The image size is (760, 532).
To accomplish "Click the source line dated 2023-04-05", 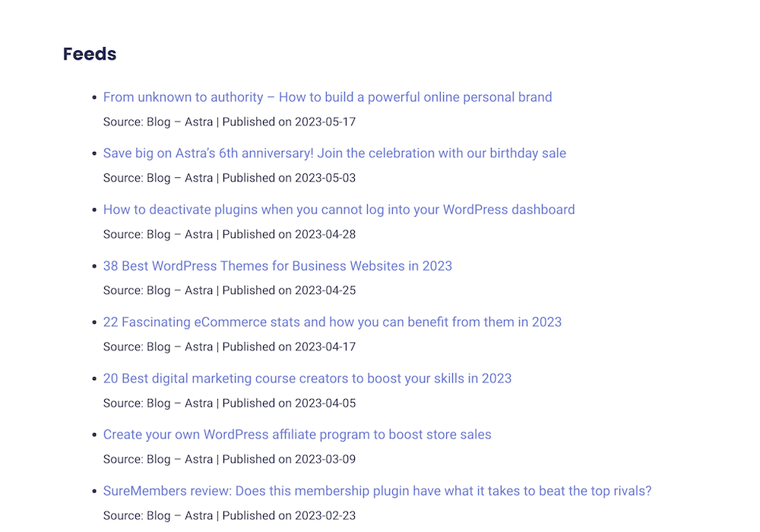I will (x=230, y=403).
